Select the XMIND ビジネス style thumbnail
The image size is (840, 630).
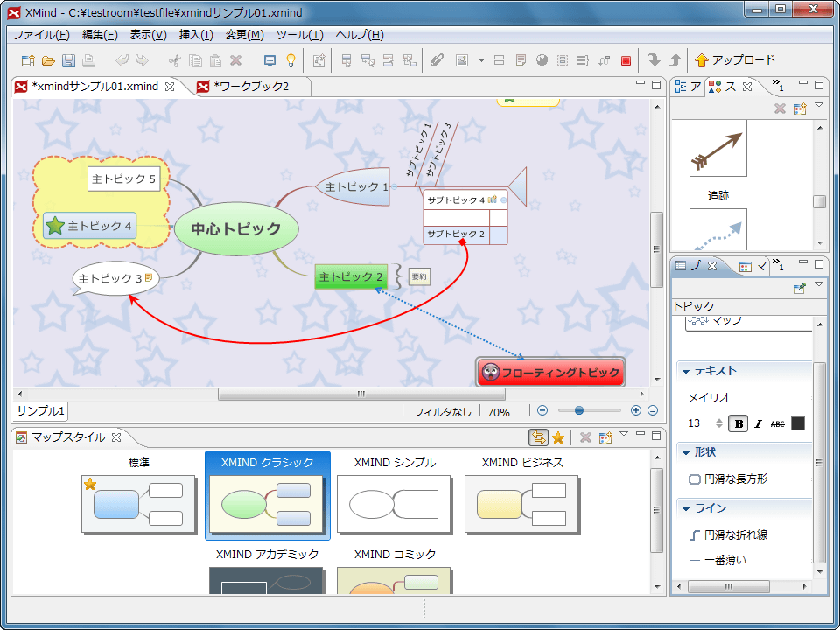(x=521, y=505)
